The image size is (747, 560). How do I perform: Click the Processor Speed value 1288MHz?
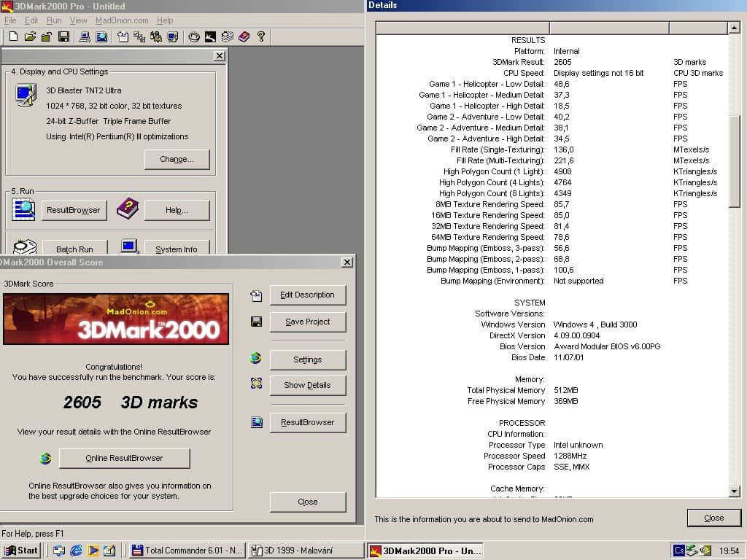(570, 456)
